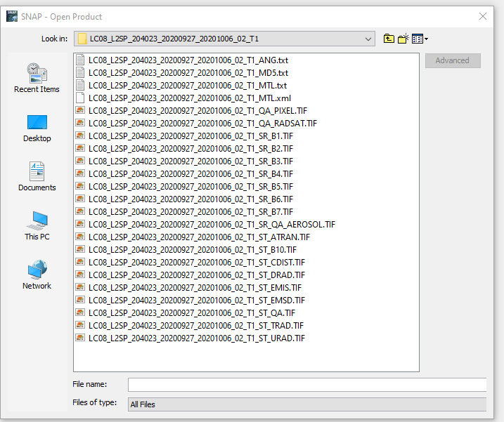Select the ST_EMSD.TIF file
The height and width of the screenshot is (422, 504).
[197, 301]
